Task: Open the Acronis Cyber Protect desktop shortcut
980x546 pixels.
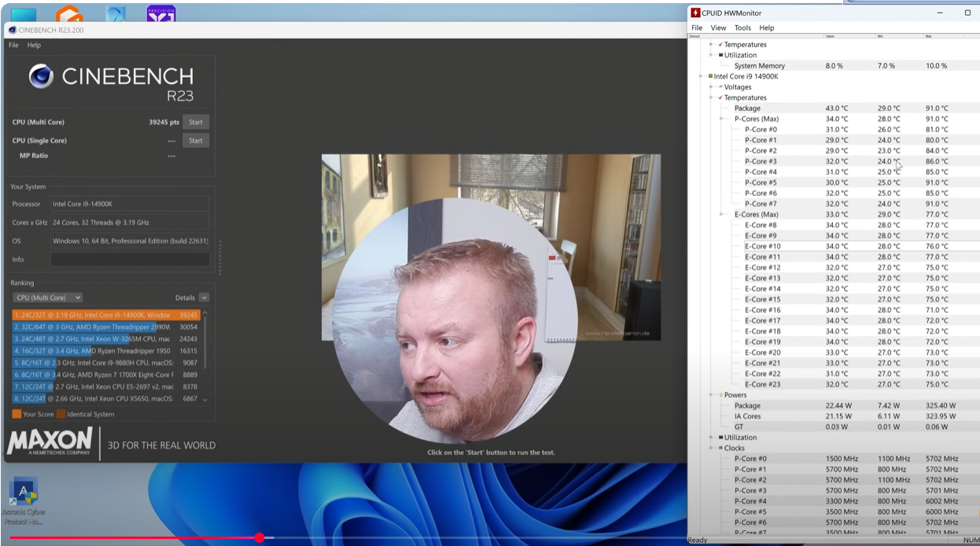Action: pyautogui.click(x=24, y=502)
